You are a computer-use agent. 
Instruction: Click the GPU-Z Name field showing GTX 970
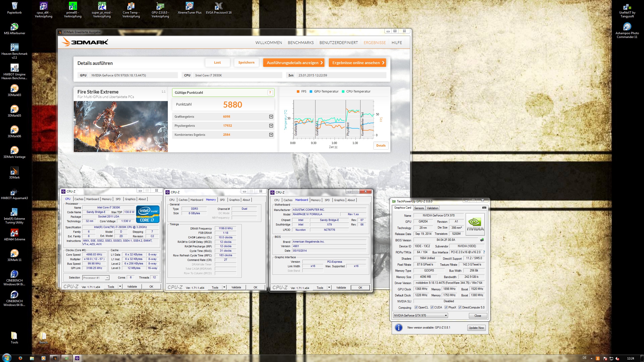438,215
